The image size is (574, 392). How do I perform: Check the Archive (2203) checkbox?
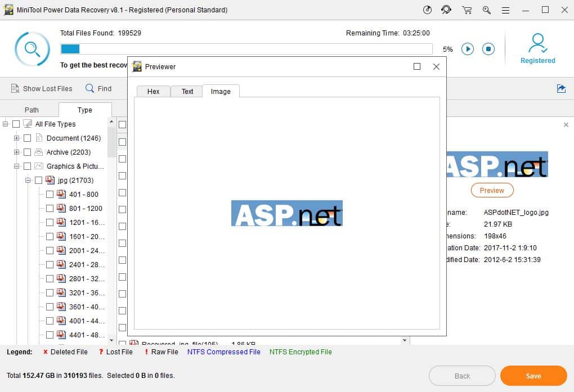point(26,152)
